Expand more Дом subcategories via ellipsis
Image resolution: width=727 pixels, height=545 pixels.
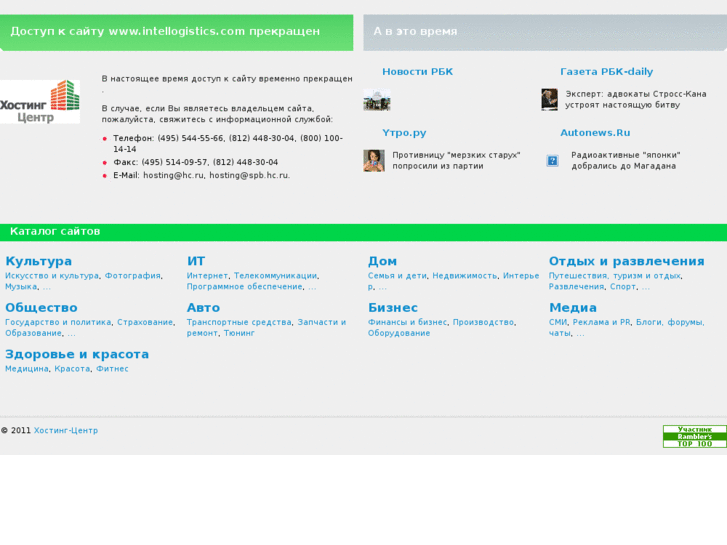click(383, 287)
